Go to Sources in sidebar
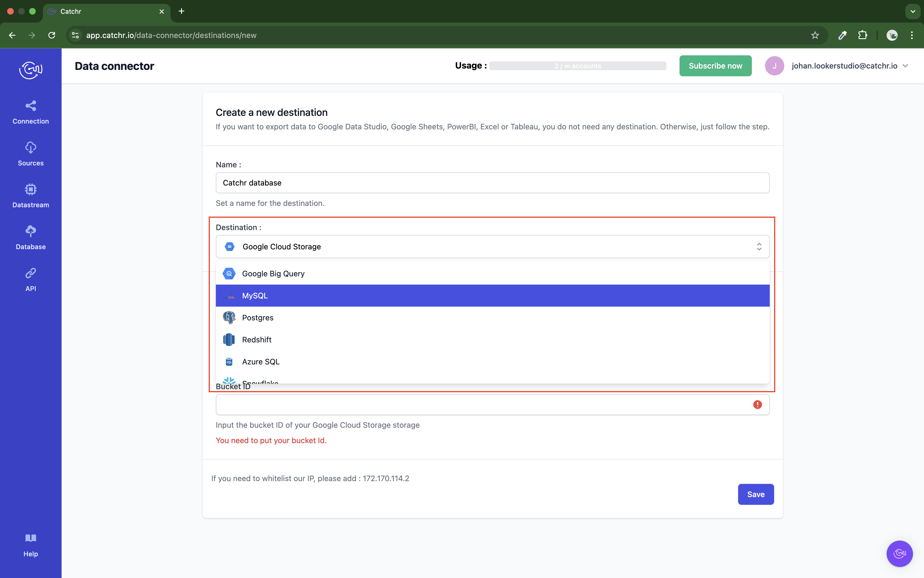The height and width of the screenshot is (578, 924). [x=31, y=154]
